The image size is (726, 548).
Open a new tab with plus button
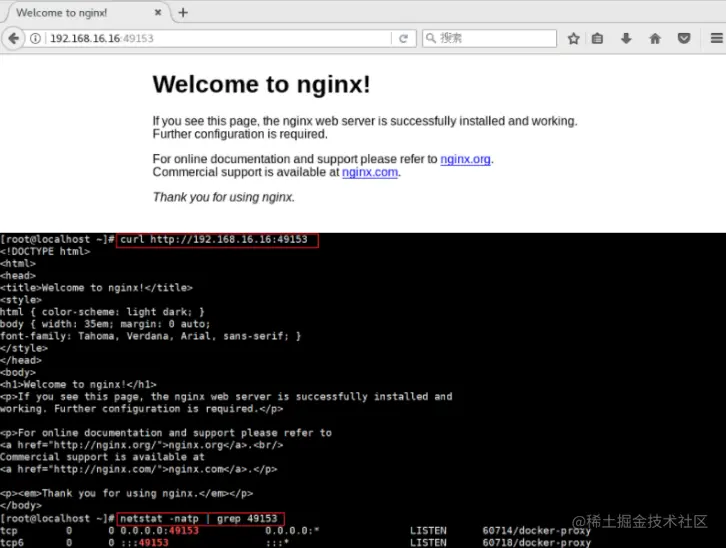183,12
